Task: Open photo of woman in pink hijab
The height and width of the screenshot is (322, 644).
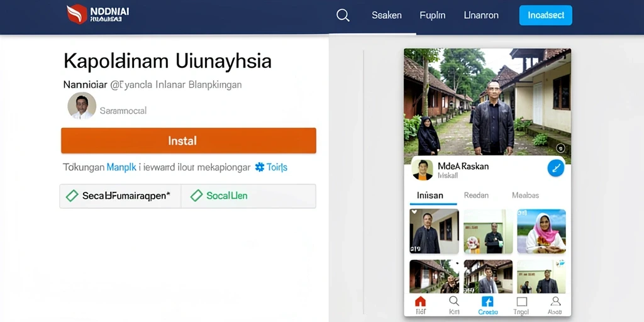Action: coord(541,231)
